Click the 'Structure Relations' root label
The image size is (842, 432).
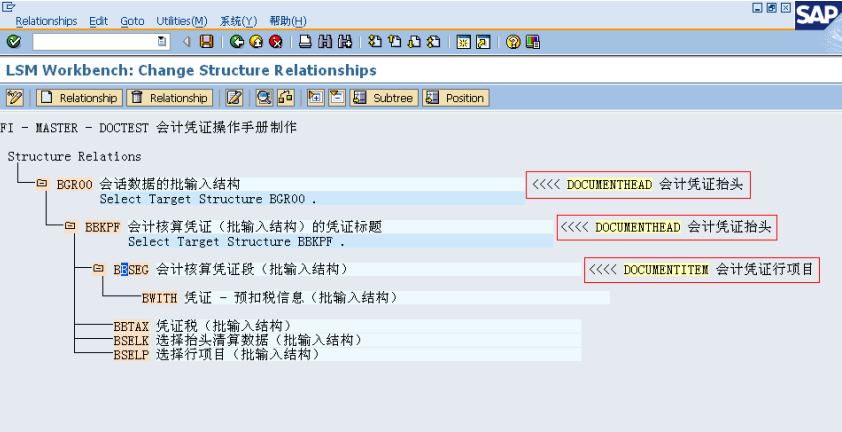[x=74, y=156]
